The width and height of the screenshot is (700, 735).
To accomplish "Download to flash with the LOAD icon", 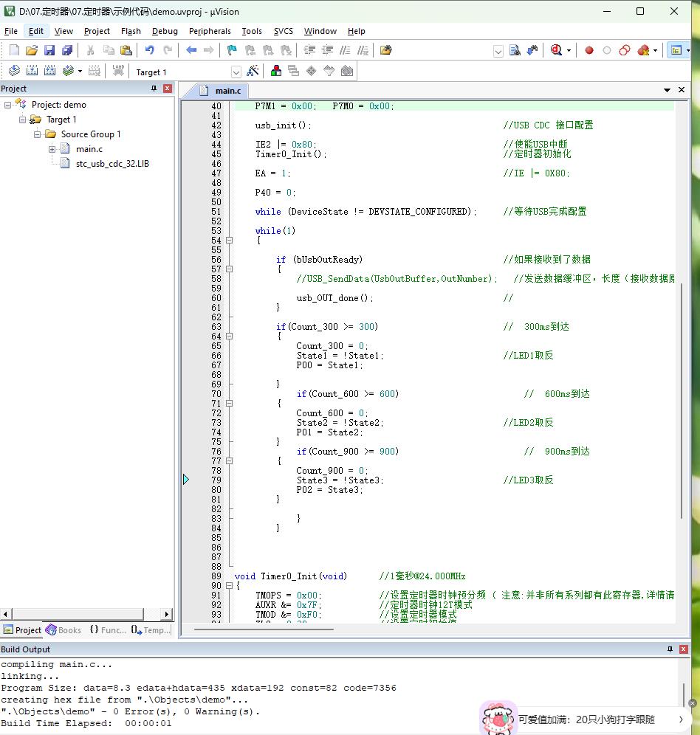I will [118, 71].
